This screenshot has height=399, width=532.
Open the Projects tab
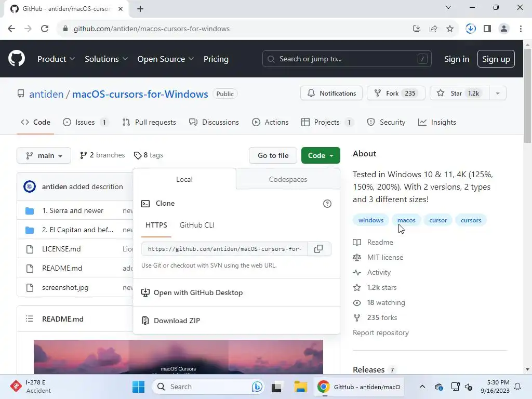(327, 122)
